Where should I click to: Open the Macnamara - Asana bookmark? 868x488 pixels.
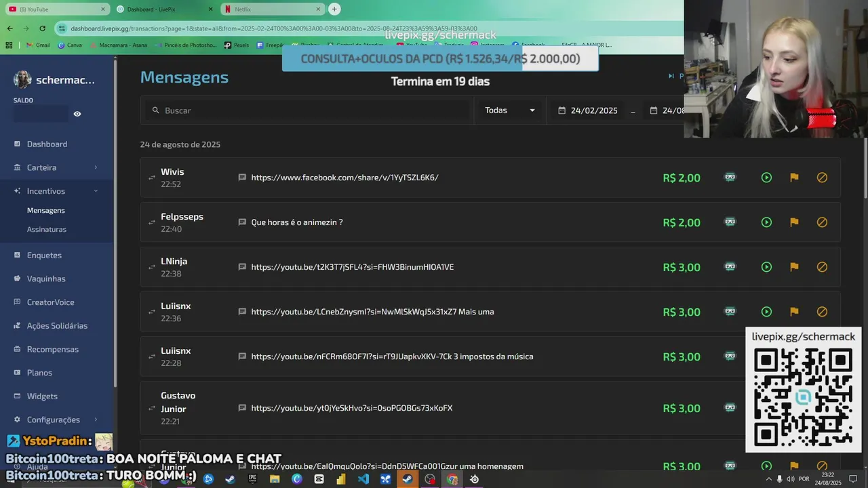119,45
